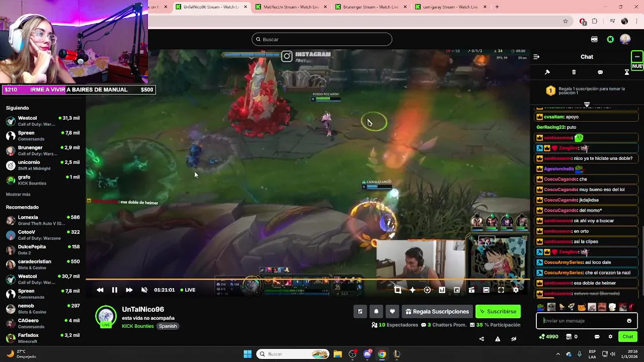
Task: Show hidden system tray icons chevron
Action: click(x=557, y=354)
